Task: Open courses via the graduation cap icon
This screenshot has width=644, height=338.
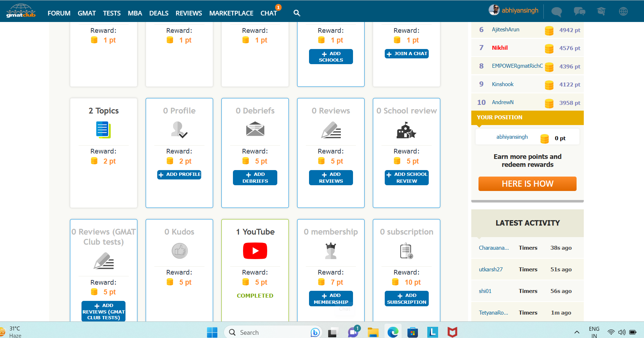Action: click(601, 11)
